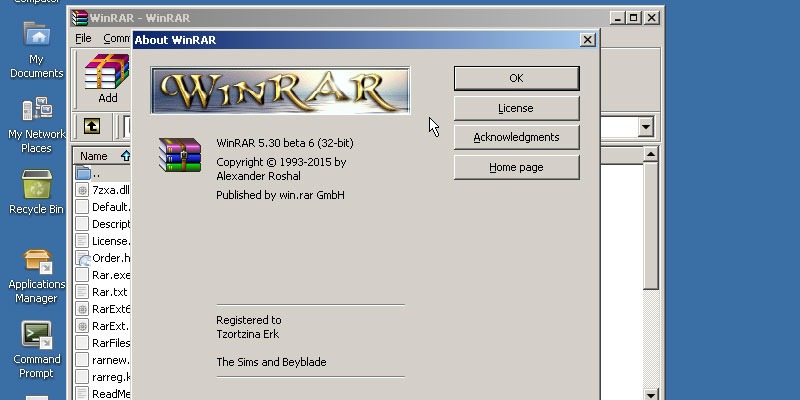Click the up one level arrow icon

pyautogui.click(x=92, y=126)
